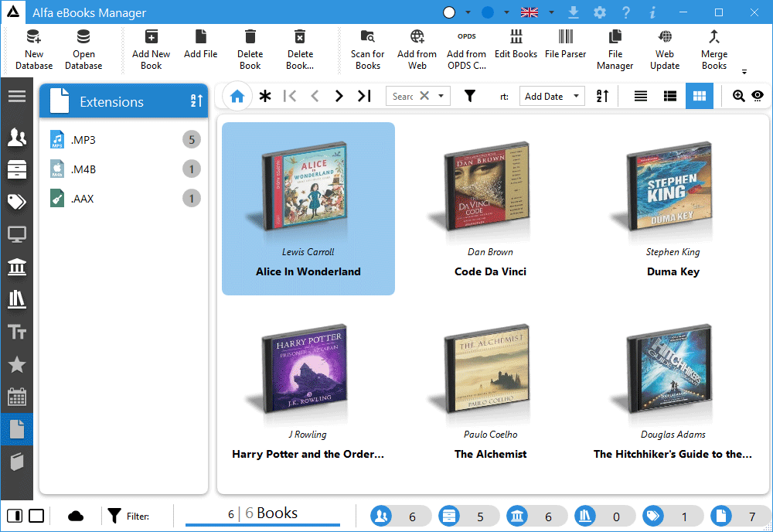This screenshot has width=773, height=532.
Task: Switch to simple list view
Action: (640, 96)
